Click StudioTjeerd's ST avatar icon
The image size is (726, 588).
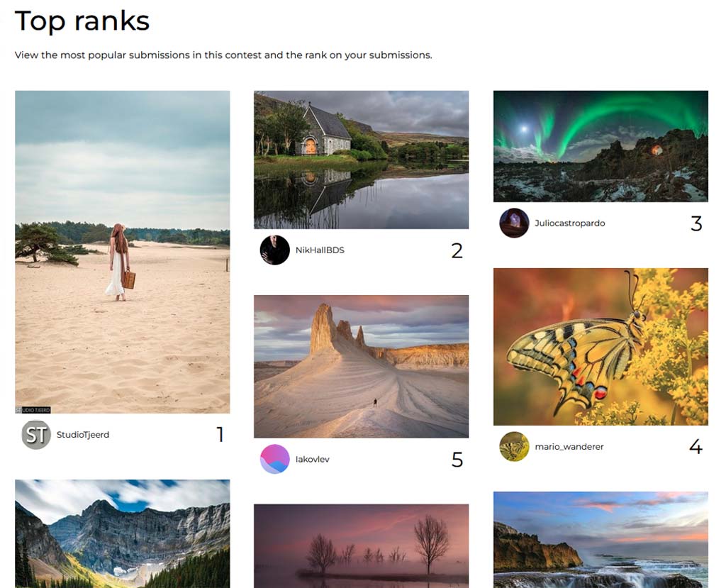36,435
